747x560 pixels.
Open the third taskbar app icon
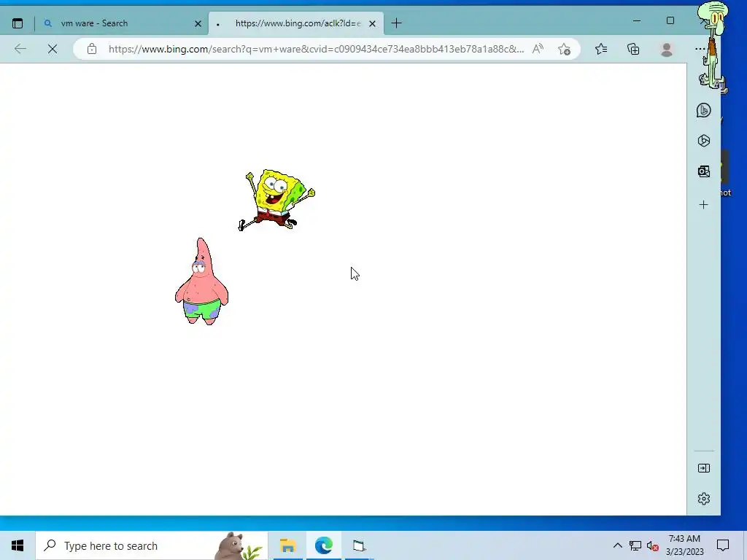click(359, 545)
